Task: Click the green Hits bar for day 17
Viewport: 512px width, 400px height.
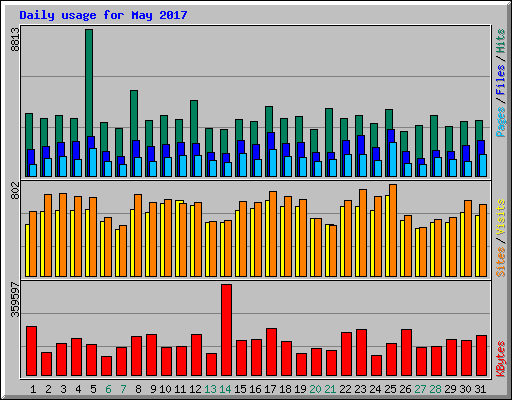Action: click(x=269, y=119)
